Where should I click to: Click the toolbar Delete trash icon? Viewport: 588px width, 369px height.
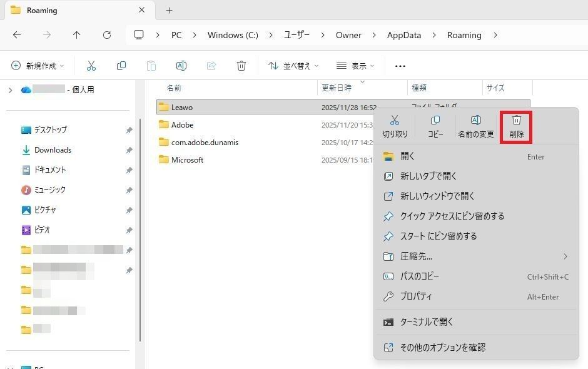click(x=241, y=66)
